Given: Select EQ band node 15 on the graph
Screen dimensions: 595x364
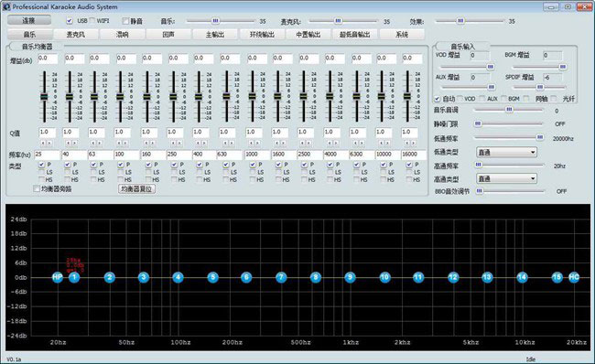Looking at the screenshot, I should 557,277.
